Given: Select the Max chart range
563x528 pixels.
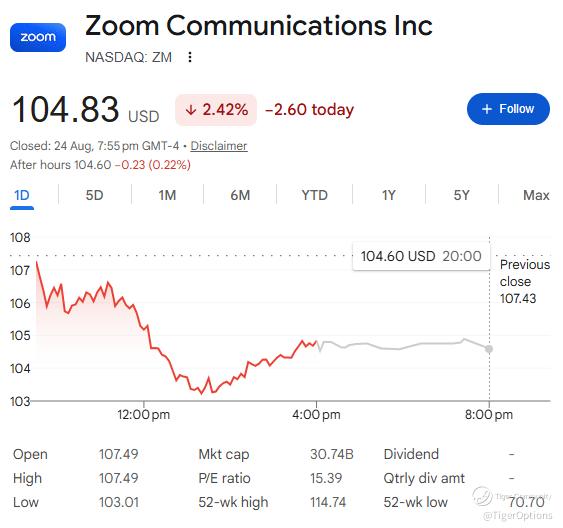Looking at the screenshot, I should pos(536,195).
